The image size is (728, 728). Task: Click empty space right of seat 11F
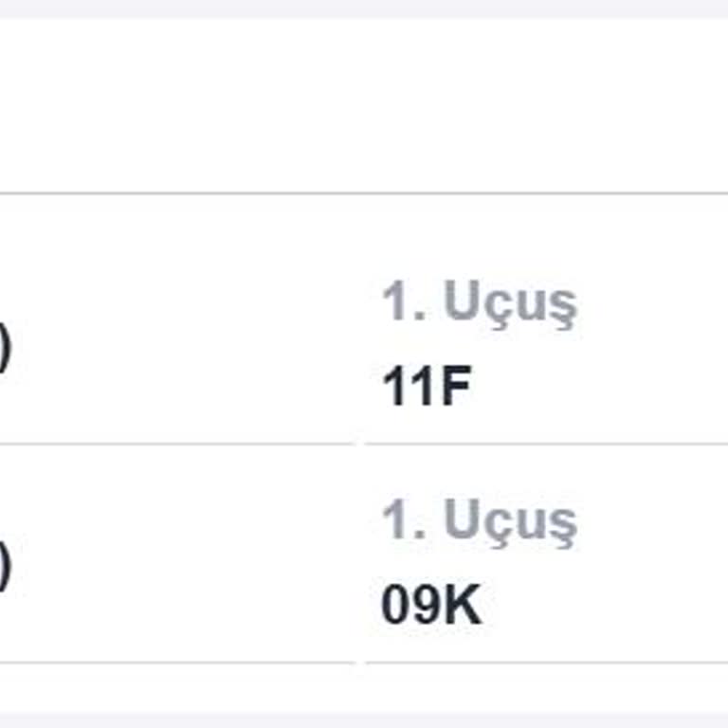point(607,388)
